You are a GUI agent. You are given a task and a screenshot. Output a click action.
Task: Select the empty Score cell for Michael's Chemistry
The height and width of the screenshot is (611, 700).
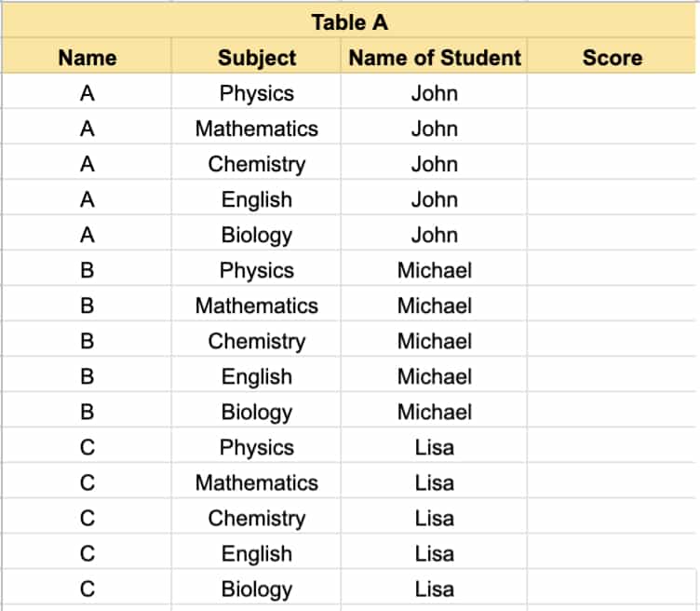pos(612,339)
